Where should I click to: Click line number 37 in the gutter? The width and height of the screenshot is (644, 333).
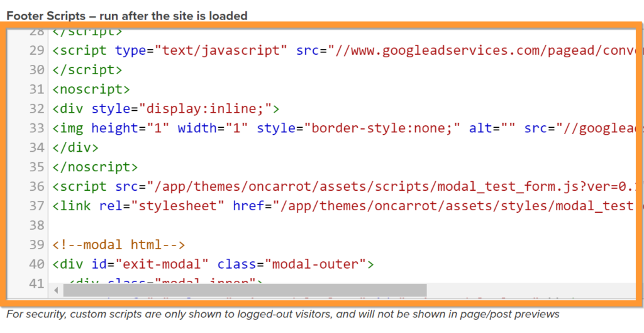[36, 206]
